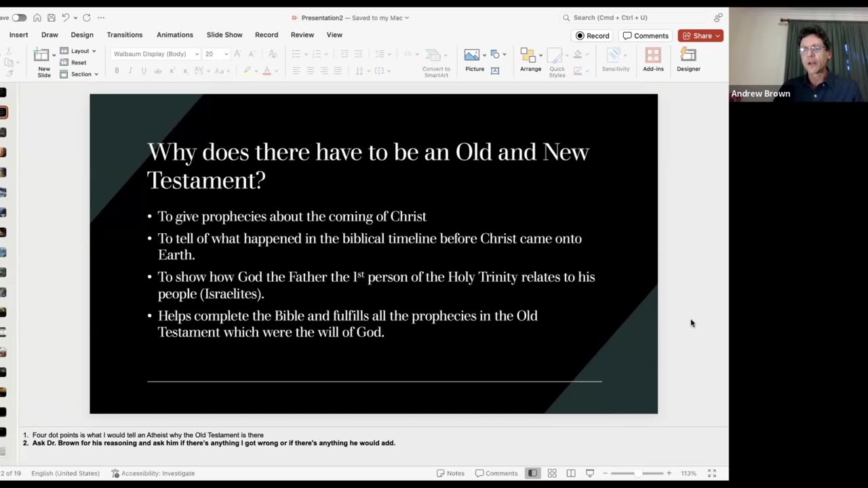
Task: Open the Animations tab
Action: click(x=175, y=35)
